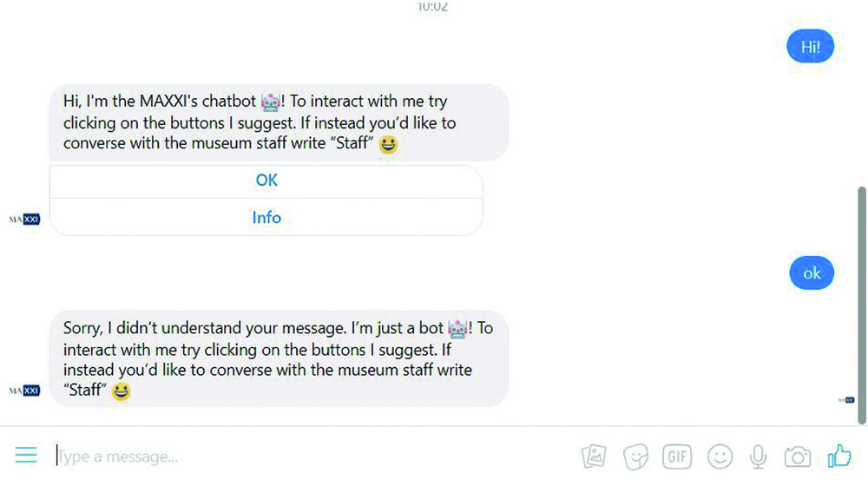Click the photo attachment icon

tap(594, 456)
